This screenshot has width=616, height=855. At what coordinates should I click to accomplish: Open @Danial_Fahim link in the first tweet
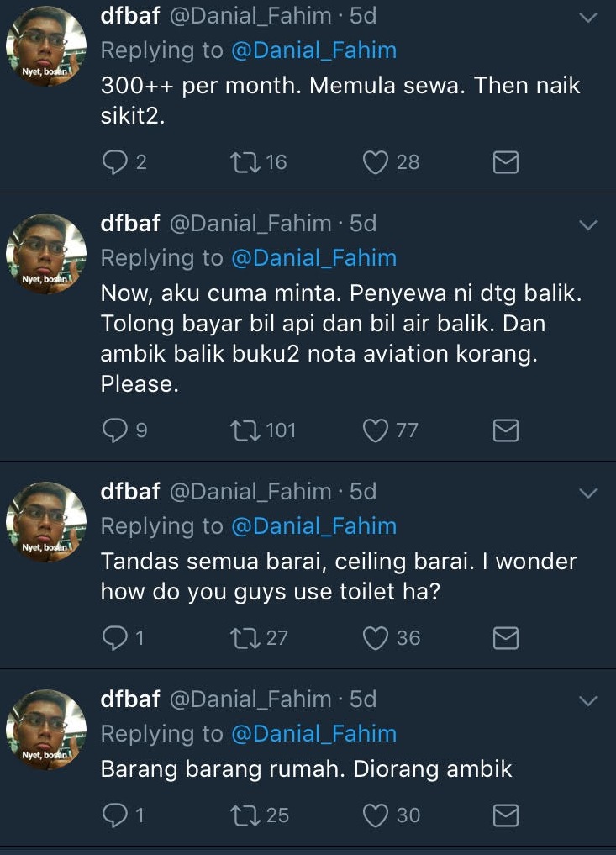click(313, 50)
